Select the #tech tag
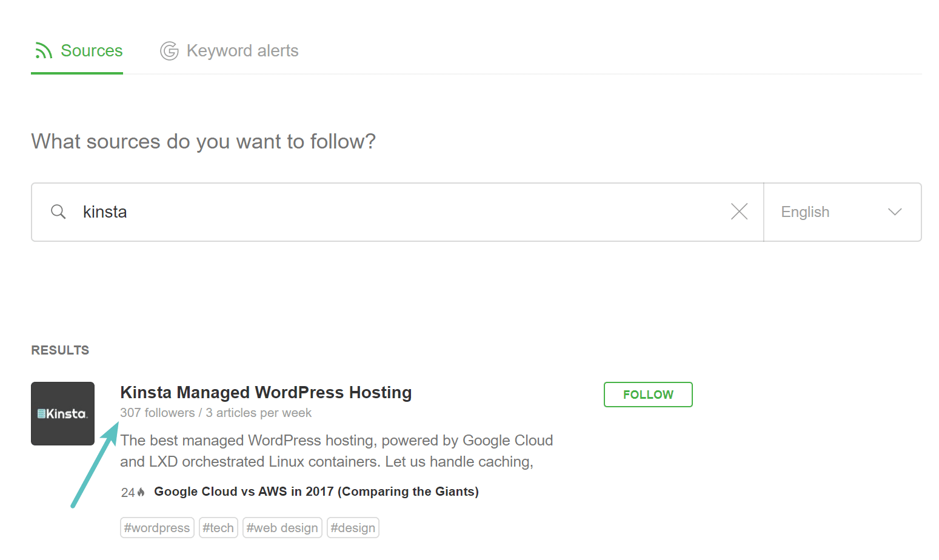939x560 pixels. tap(218, 528)
